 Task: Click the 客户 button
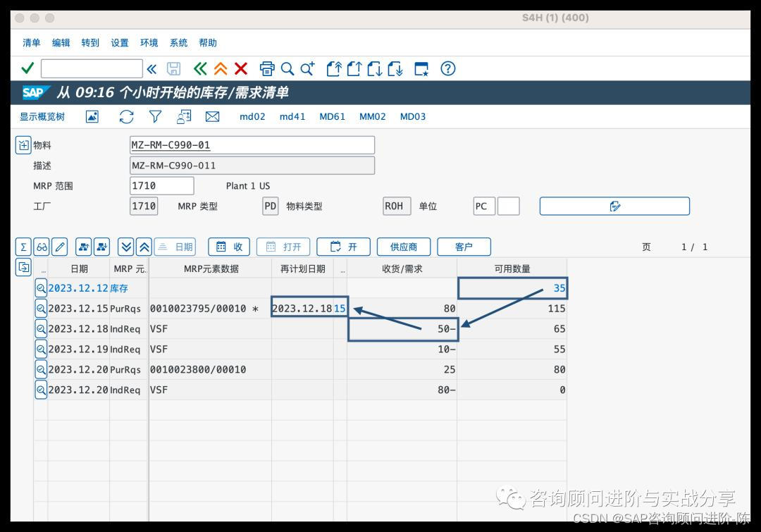[x=464, y=247]
